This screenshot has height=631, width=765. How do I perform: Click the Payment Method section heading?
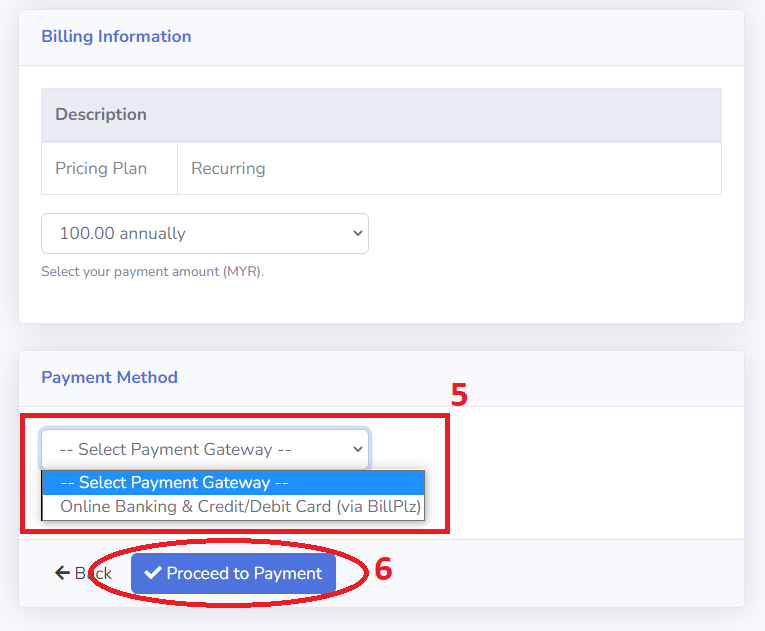pyautogui.click(x=109, y=377)
